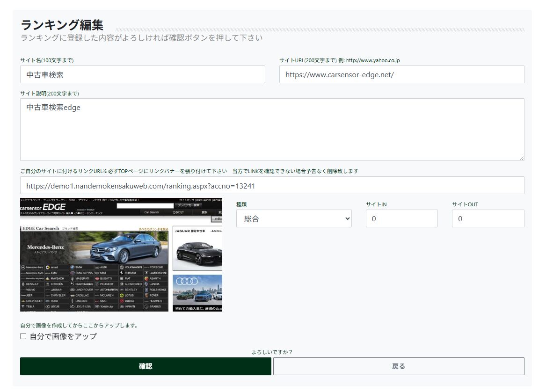Click the Tesla logo in site preview
The width and height of the screenshot is (546, 392).
22,306
